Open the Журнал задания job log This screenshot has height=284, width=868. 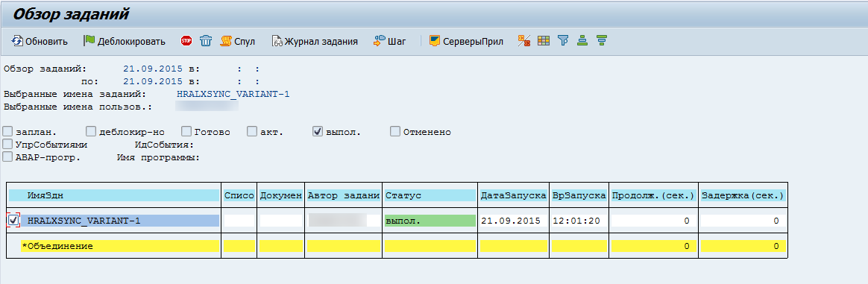tap(315, 41)
